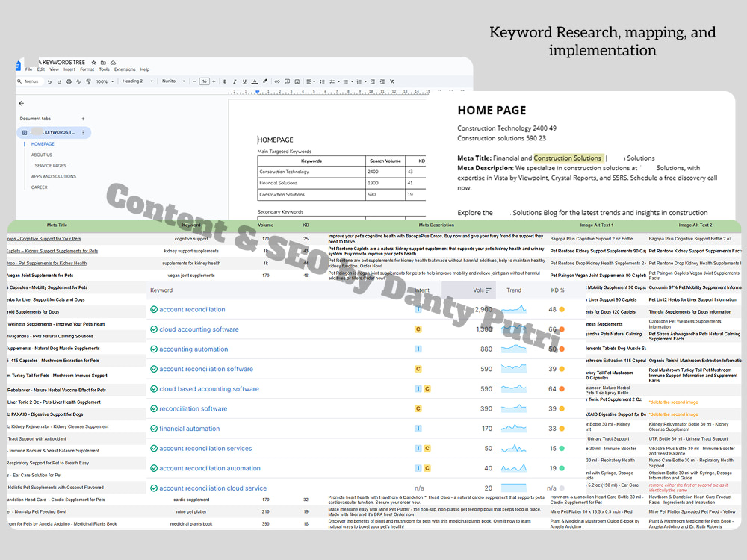This screenshot has height=560, width=747.
Task: Sort by the Volume column header
Action: (469, 290)
